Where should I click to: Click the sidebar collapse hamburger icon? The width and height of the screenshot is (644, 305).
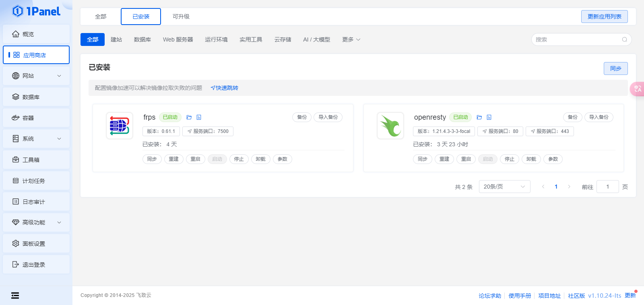point(15,296)
